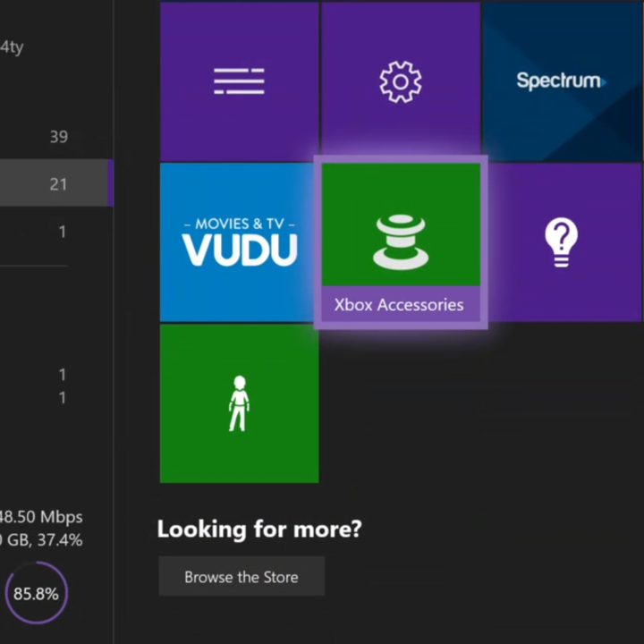This screenshot has height=644, width=644.
Task: Click the Browse the Store button
Action: (241, 577)
